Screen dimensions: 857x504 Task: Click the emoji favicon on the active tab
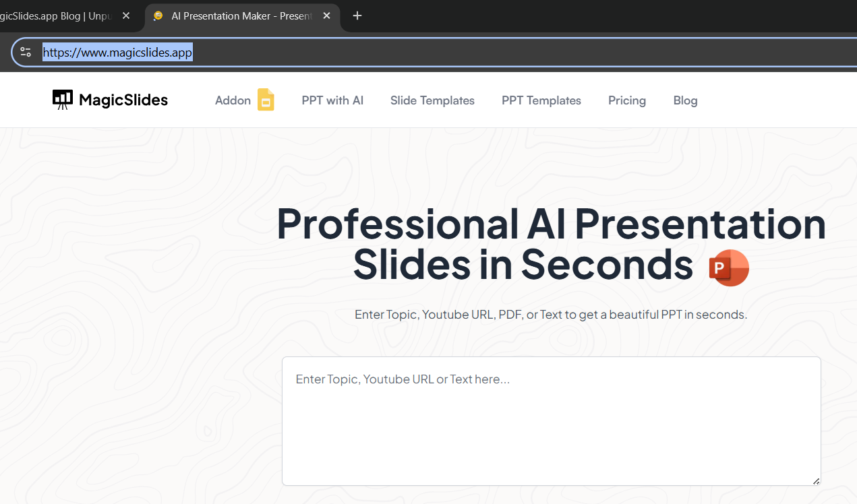tap(158, 15)
